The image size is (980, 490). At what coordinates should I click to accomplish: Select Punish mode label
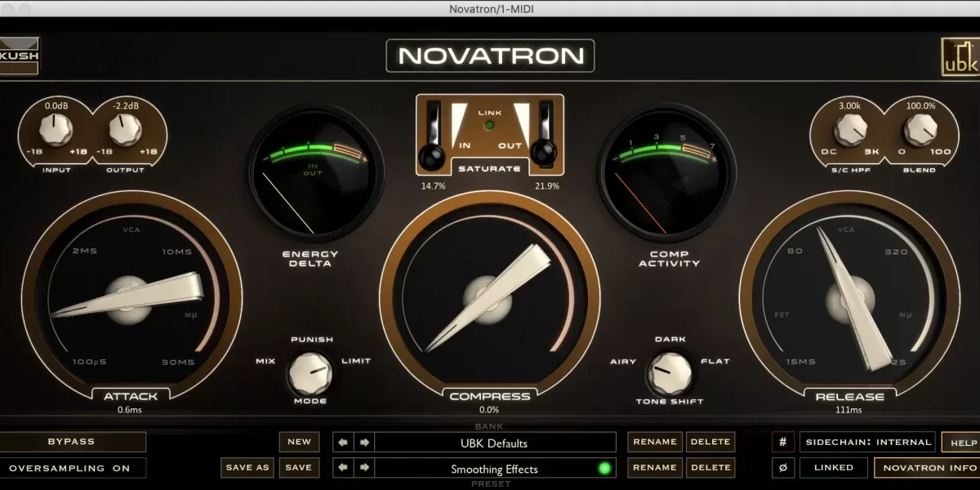(x=312, y=340)
